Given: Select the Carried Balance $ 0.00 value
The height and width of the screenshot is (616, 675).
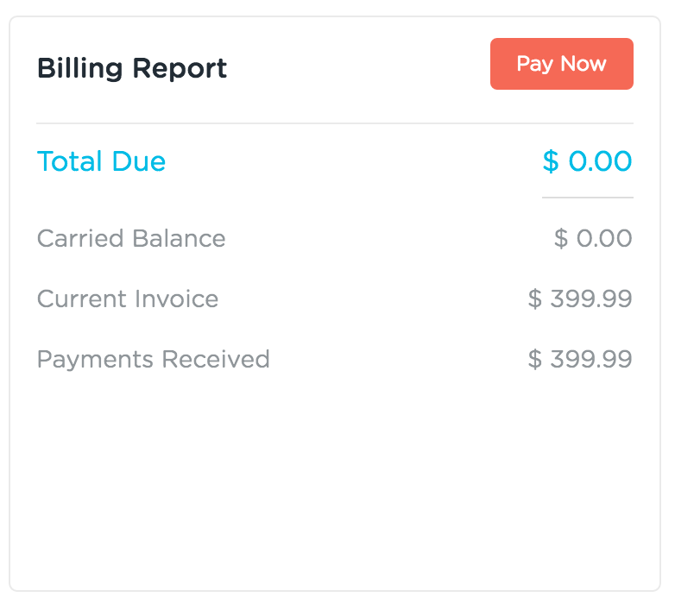Looking at the screenshot, I should click(x=593, y=239).
